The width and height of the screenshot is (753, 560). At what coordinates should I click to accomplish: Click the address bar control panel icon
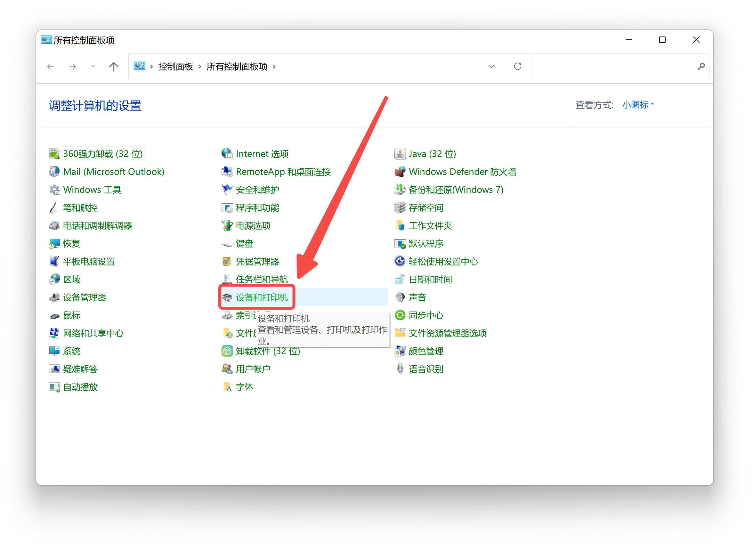click(139, 66)
